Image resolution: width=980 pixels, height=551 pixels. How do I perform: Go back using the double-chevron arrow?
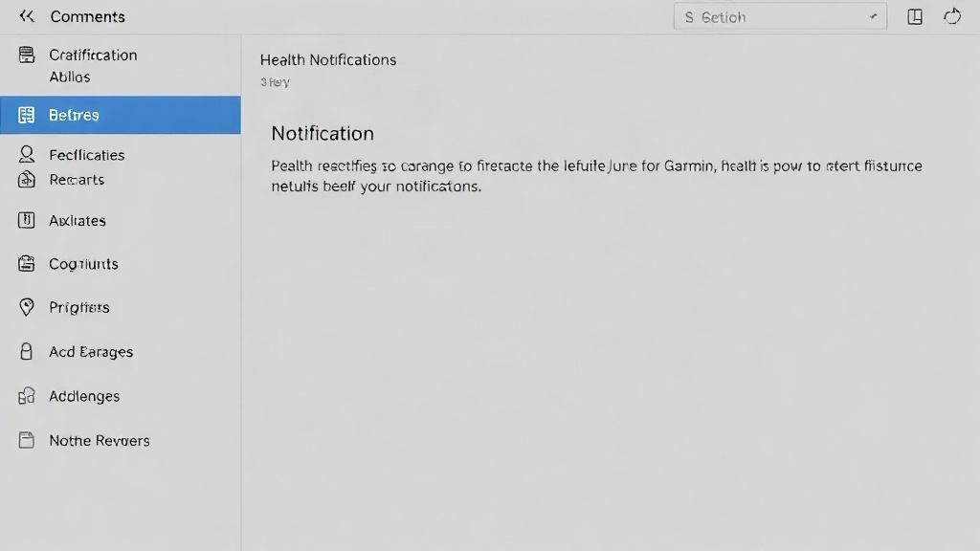click(x=26, y=16)
